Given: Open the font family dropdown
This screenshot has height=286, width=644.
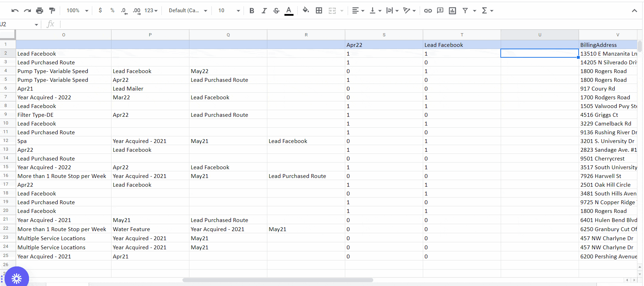Looking at the screenshot, I should coord(188,11).
